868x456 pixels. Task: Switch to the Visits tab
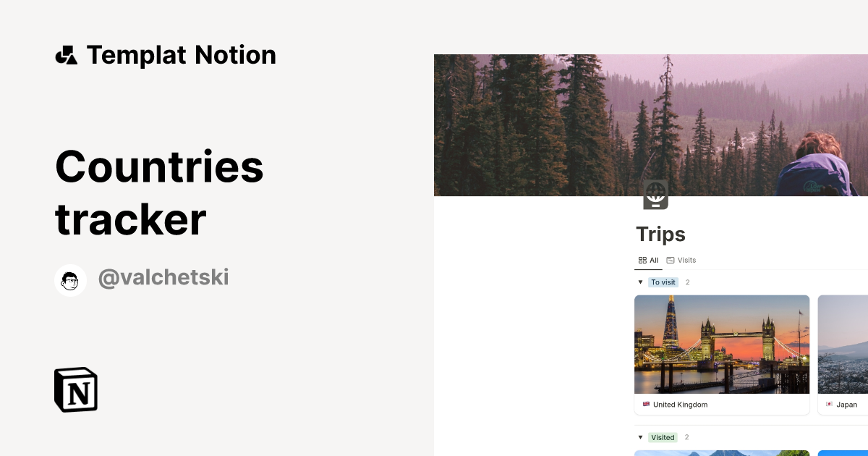686,260
